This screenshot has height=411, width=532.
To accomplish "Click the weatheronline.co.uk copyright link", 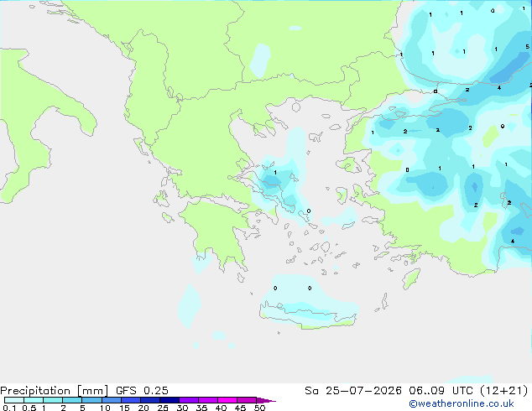I will (461, 403).
